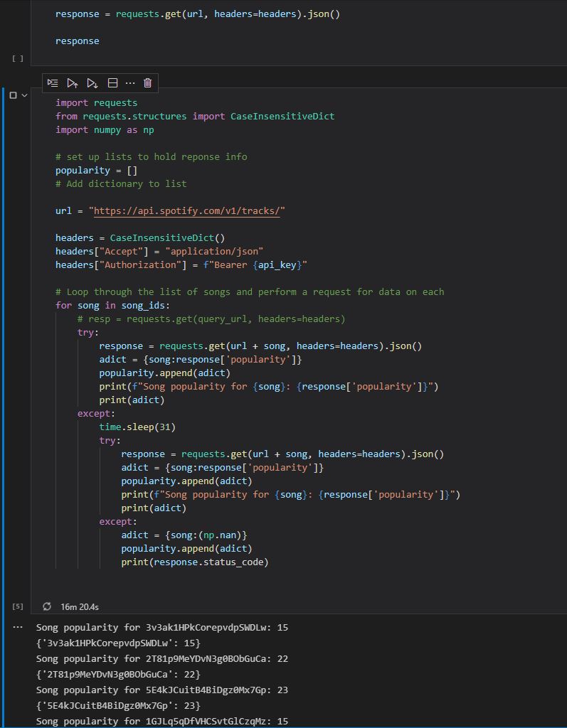Click the headers["Authorization"] Bearer line

181,264
